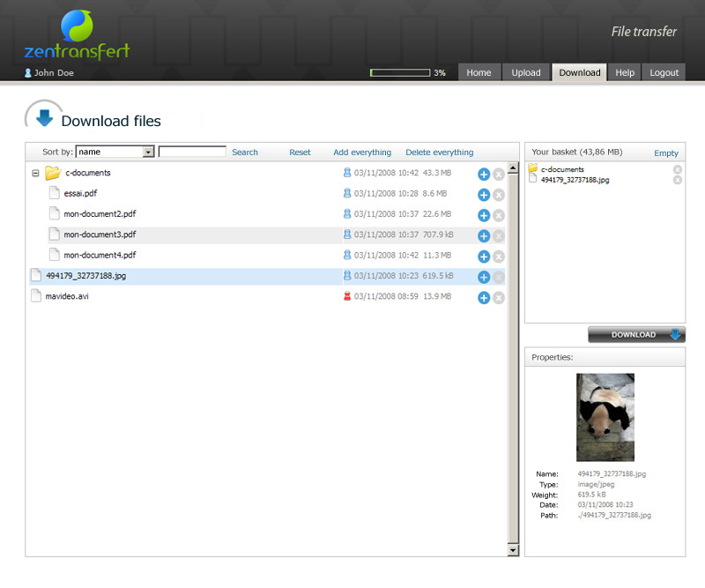The width and height of the screenshot is (705, 588).
Task: Click the file icon of mavideo.avi
Action: click(x=36, y=295)
